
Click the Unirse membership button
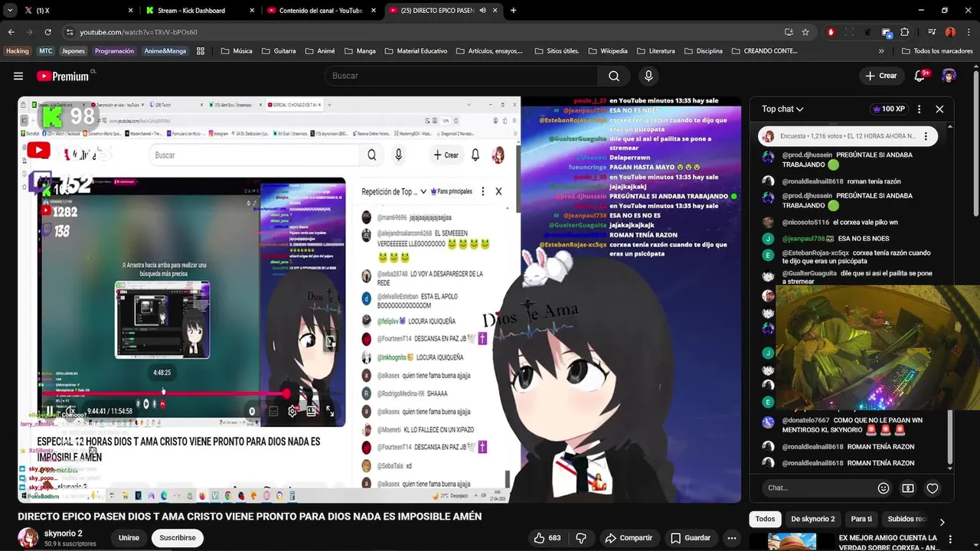[x=129, y=538]
